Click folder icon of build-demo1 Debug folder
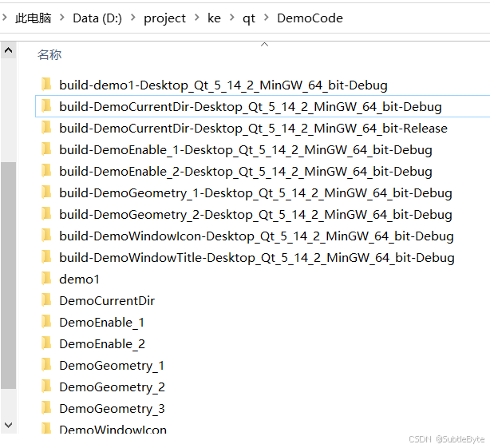The height and width of the screenshot is (448, 490). pyautogui.click(x=46, y=85)
